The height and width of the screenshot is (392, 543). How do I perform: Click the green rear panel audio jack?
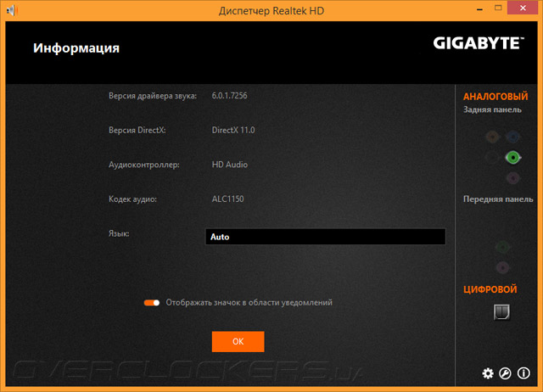[512, 158]
